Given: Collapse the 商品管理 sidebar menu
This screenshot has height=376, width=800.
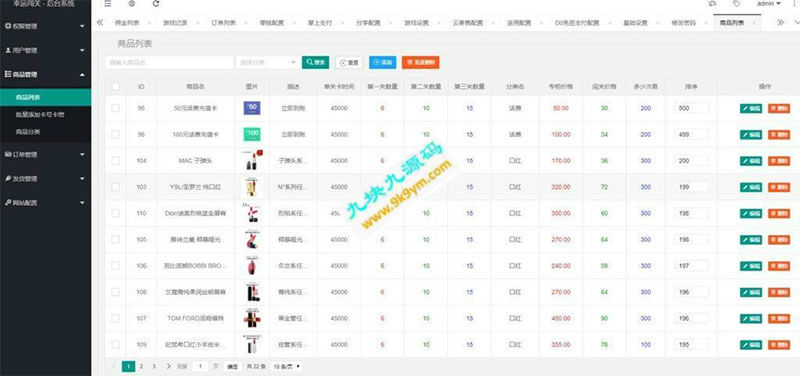Looking at the screenshot, I should (45, 74).
